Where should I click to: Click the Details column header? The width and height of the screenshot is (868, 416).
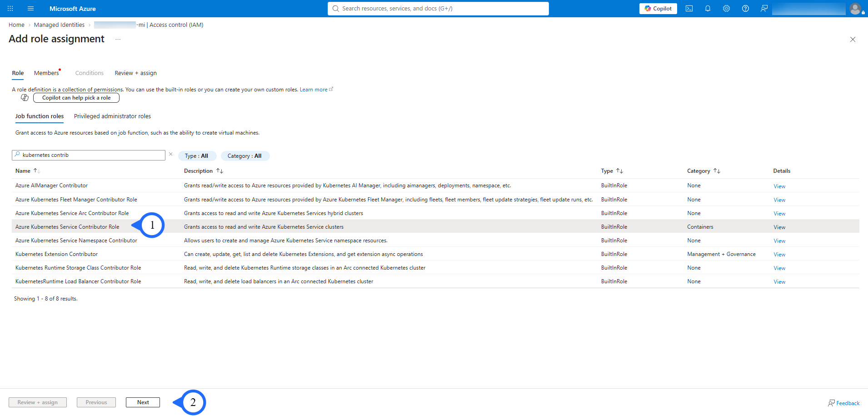[x=782, y=171]
